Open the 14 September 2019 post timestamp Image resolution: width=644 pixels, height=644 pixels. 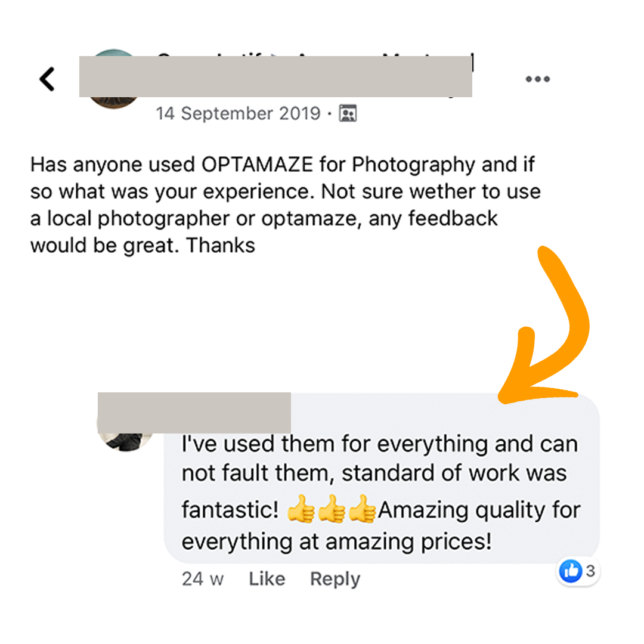(238, 113)
